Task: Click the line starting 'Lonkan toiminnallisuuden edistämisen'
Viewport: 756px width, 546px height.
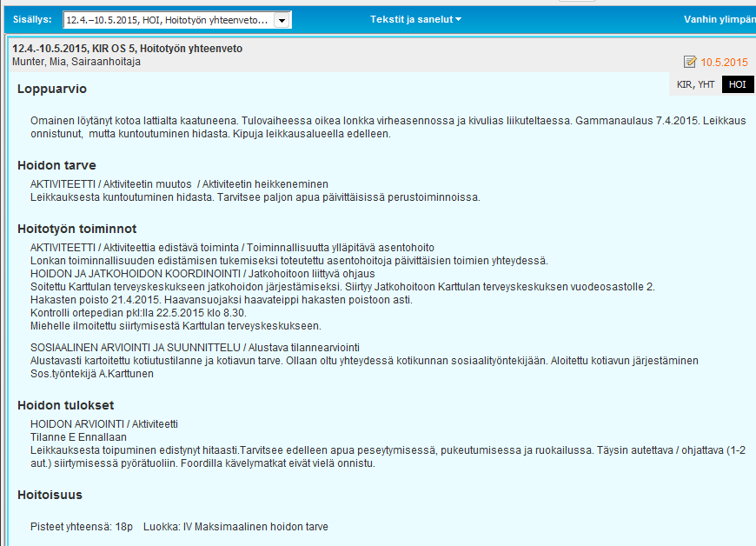Action: pyautogui.click(x=289, y=261)
